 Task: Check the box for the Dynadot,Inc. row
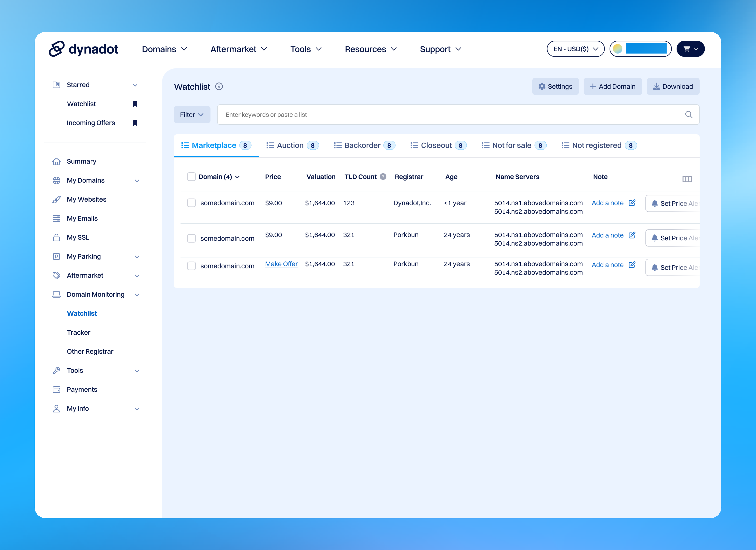pyautogui.click(x=191, y=203)
